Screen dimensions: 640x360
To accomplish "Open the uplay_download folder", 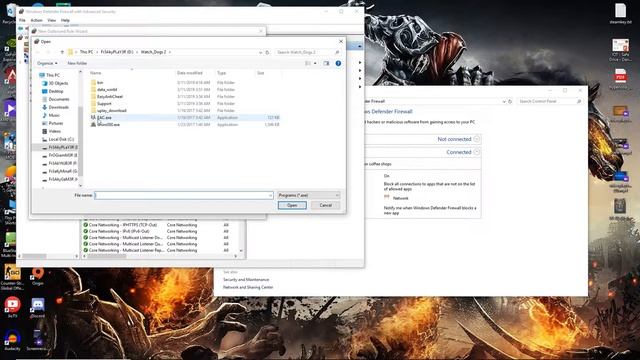I will [x=111, y=111].
